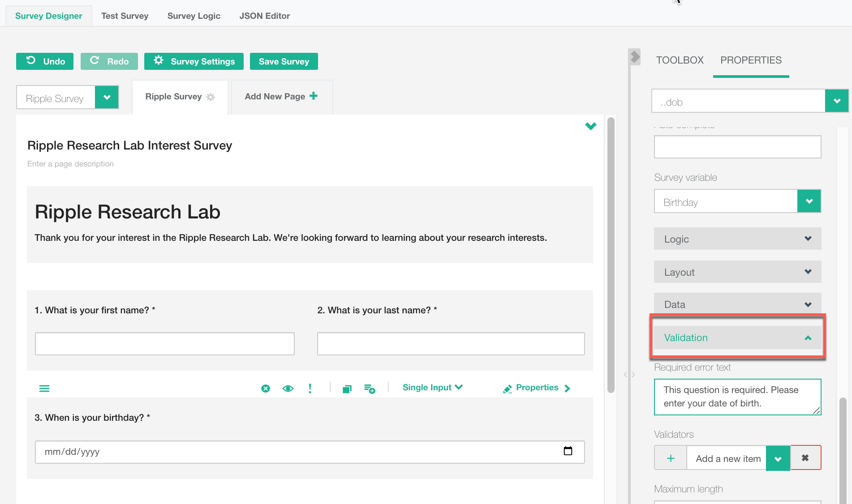Toggle required status with the exclamation icon

tap(310, 389)
